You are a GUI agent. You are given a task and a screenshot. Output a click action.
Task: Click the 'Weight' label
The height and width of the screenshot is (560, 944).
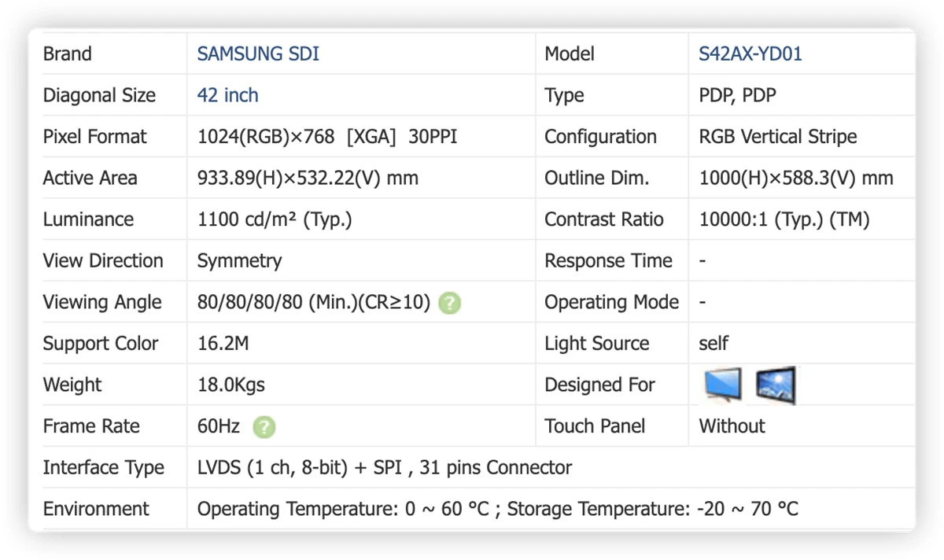(x=72, y=385)
